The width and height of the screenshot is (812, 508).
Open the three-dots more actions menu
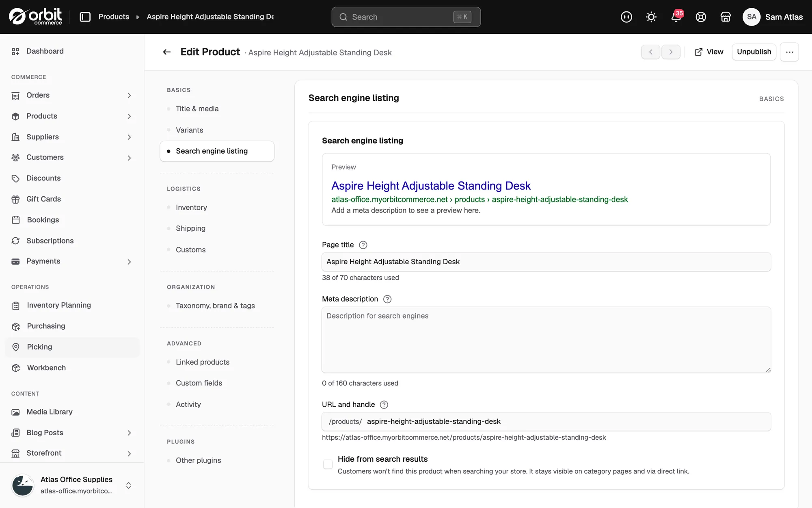coord(789,52)
